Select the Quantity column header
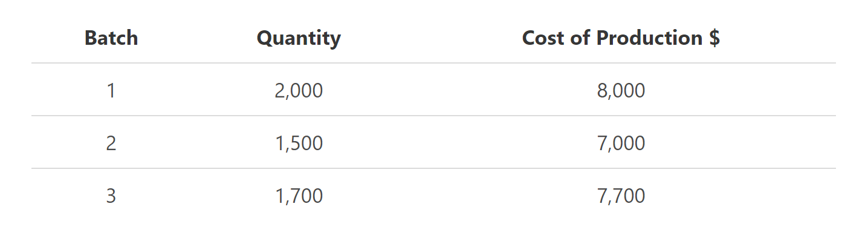 pyautogui.click(x=299, y=38)
